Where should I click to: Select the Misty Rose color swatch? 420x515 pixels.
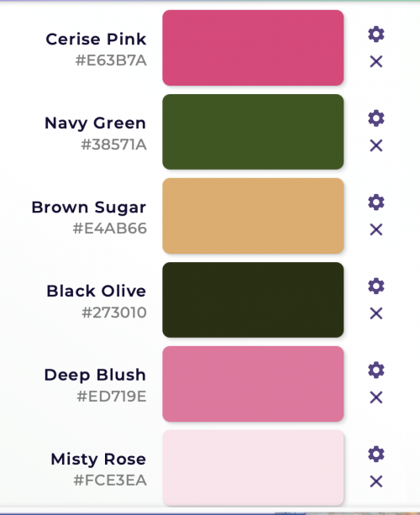click(x=253, y=468)
